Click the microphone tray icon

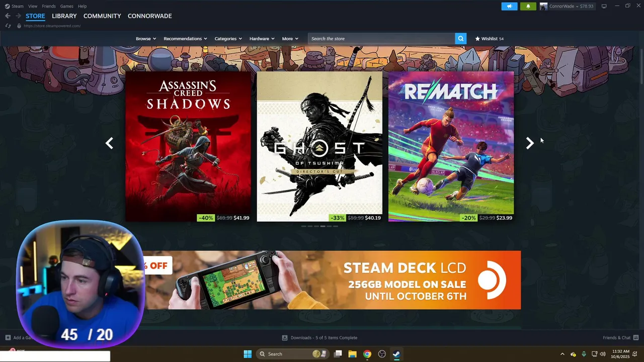point(584,354)
